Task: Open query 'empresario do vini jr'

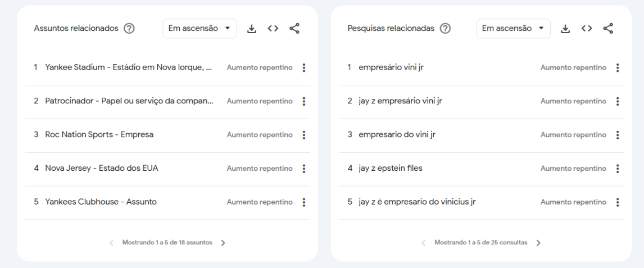Action: click(397, 135)
